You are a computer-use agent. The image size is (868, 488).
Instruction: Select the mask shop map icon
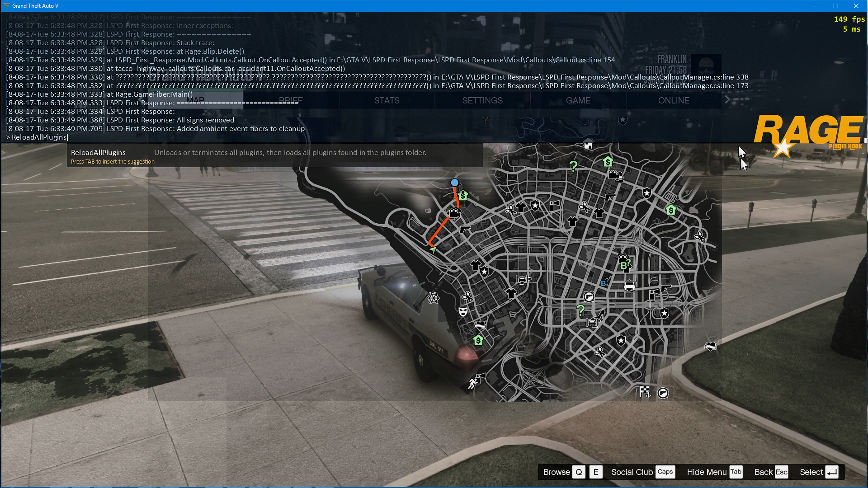463,311
